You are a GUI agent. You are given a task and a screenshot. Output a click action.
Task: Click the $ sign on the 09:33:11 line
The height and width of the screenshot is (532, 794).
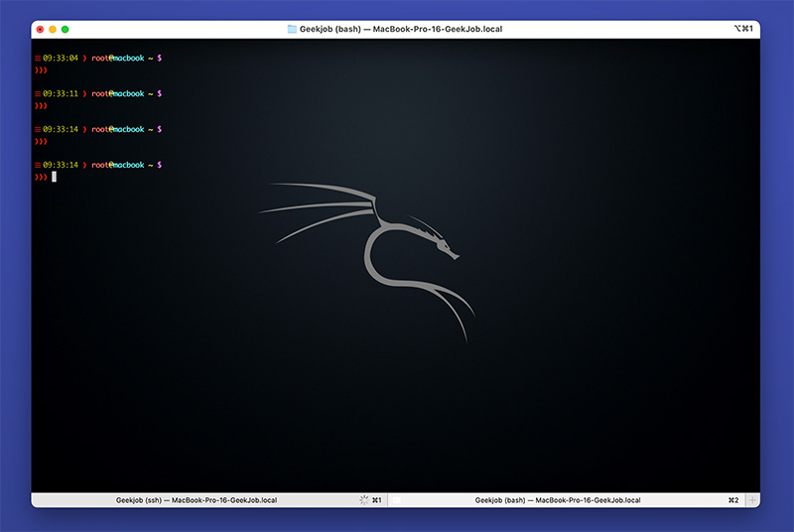160,93
